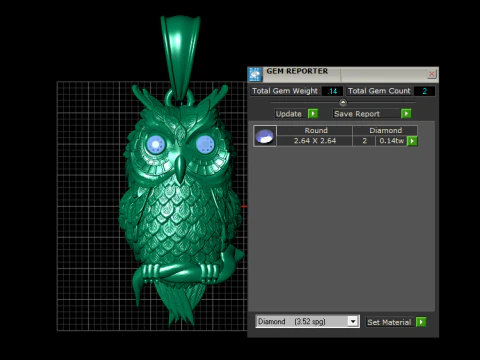480x360 pixels.
Task: Click the gem quantity cell showing 2
Action: coord(364,141)
